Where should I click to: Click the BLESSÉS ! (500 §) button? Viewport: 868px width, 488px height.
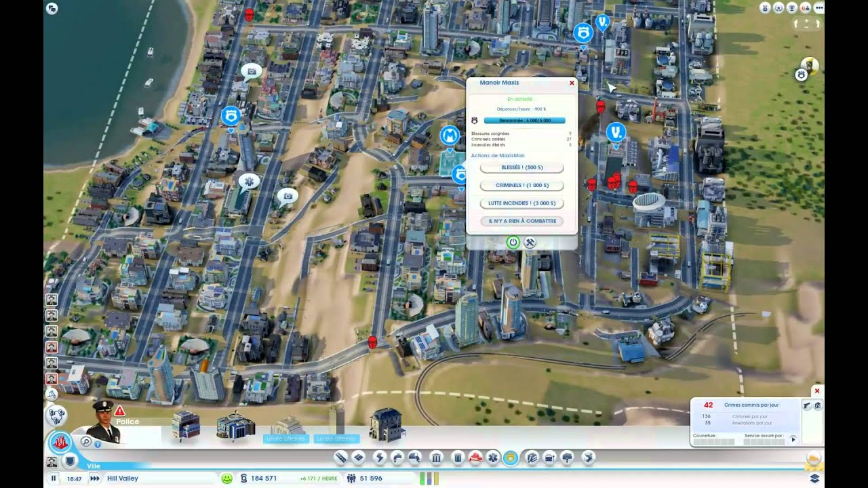tap(521, 167)
